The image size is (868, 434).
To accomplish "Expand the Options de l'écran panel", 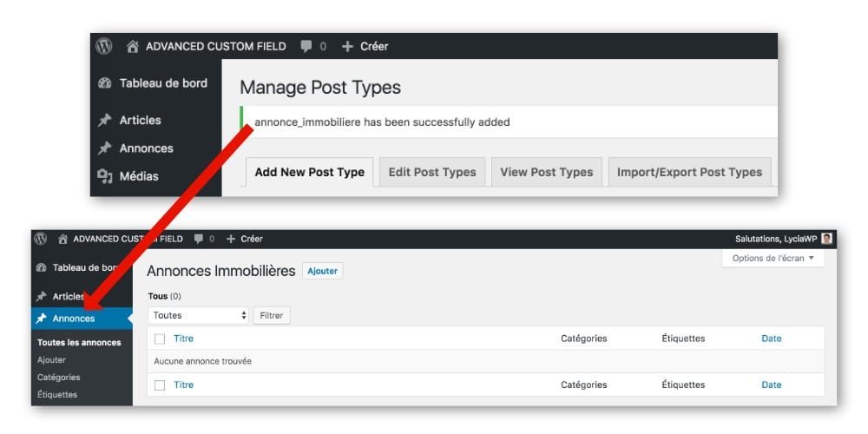I will (x=773, y=259).
